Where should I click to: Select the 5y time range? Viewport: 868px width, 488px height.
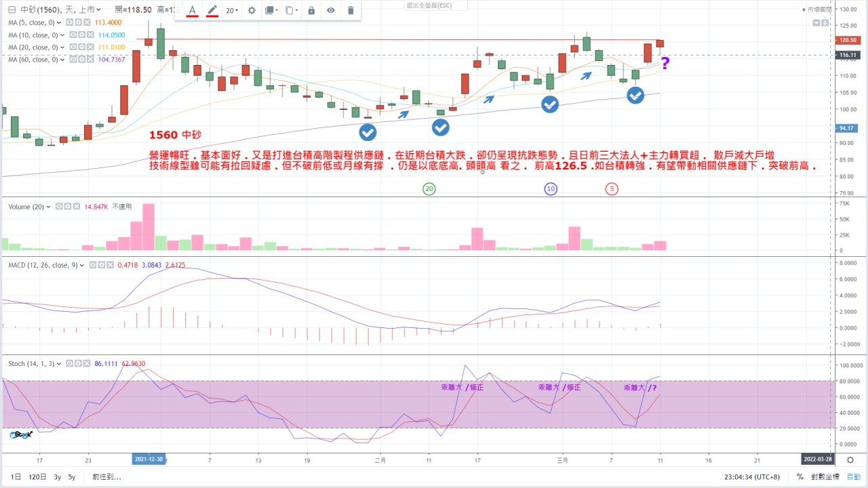(x=72, y=477)
